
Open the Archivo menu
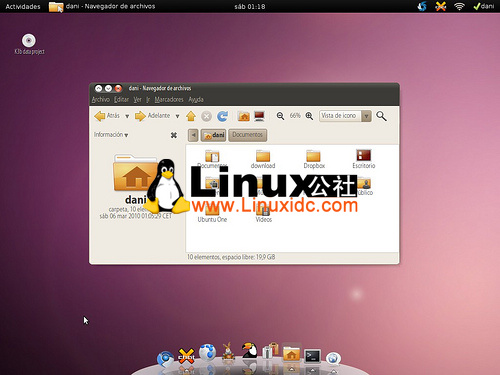click(x=101, y=100)
